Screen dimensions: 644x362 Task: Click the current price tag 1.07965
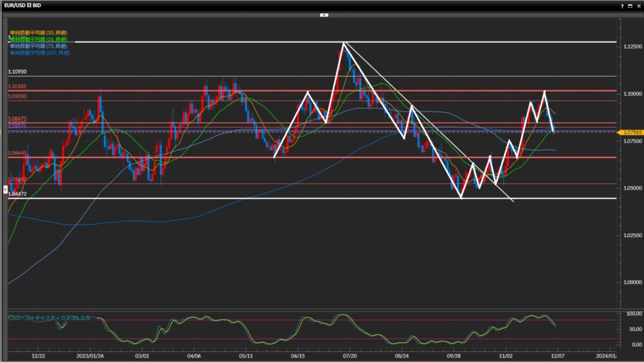click(x=631, y=133)
